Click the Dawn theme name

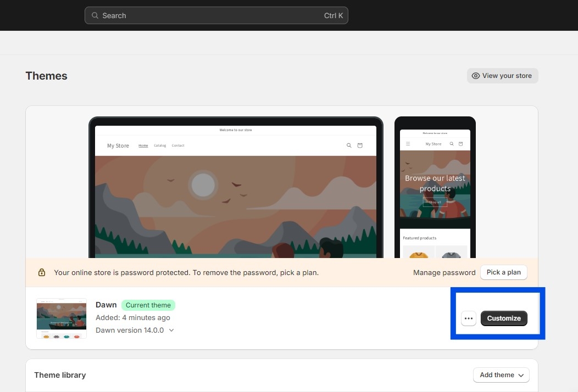point(106,305)
